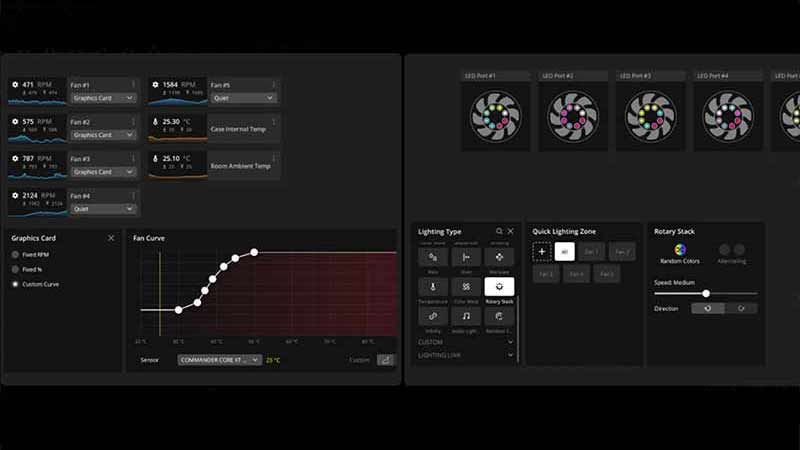The image size is (800, 450).
Task: Select the Fixed % radio option
Action: point(16,270)
